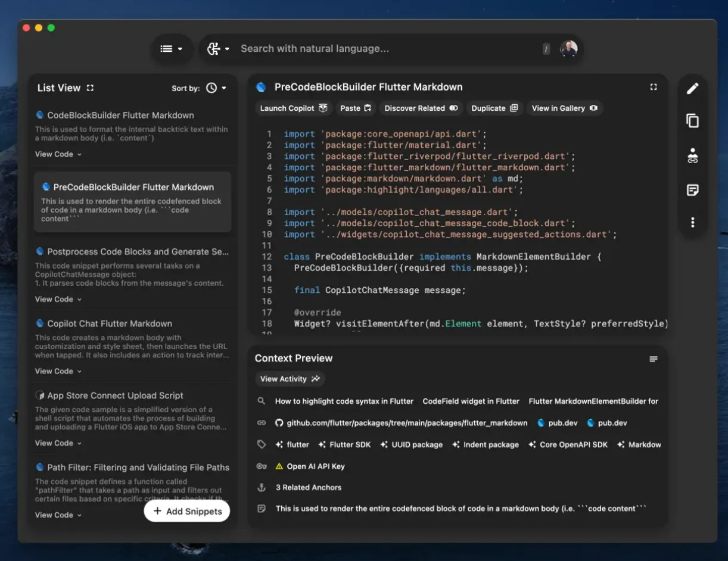Select Path Filter snippet in list
The image size is (728, 561).
pos(132,467)
